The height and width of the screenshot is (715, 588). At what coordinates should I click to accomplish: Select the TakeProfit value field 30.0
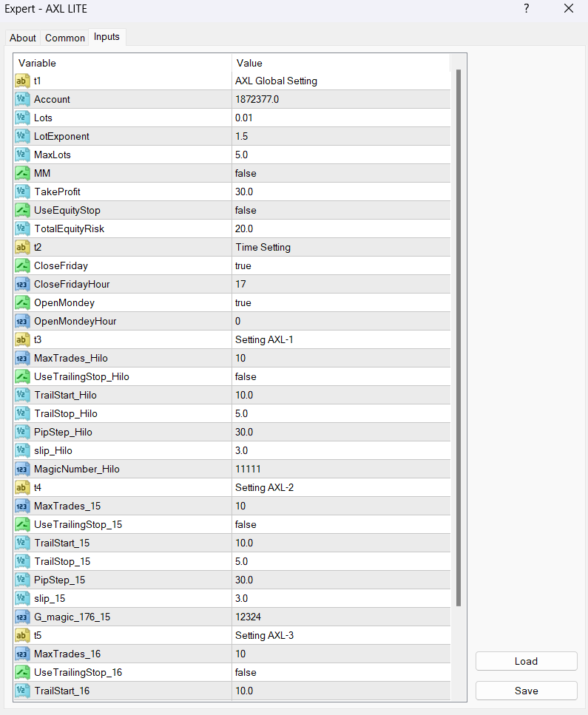pyautogui.click(x=340, y=192)
